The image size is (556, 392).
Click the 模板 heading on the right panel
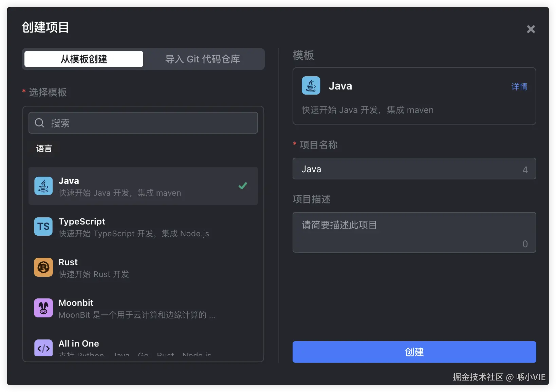(x=303, y=55)
